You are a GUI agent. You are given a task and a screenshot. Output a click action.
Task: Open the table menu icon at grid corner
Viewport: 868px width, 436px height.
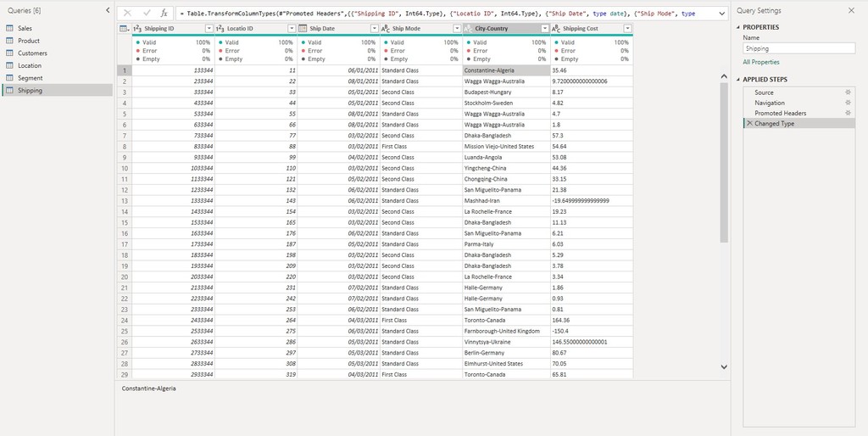(x=124, y=29)
